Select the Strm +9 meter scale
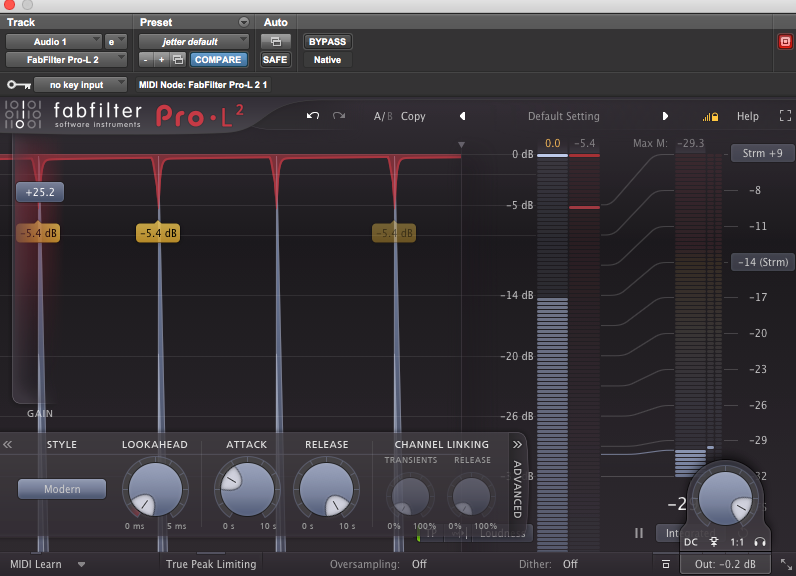 tap(762, 153)
